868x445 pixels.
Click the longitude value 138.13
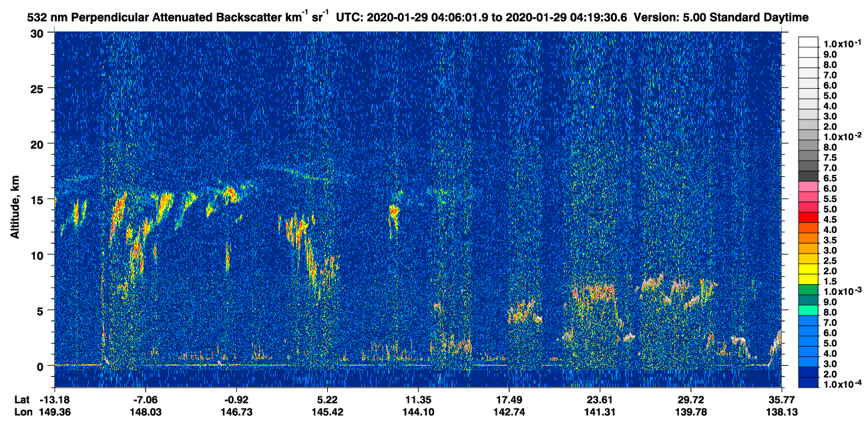click(x=782, y=412)
